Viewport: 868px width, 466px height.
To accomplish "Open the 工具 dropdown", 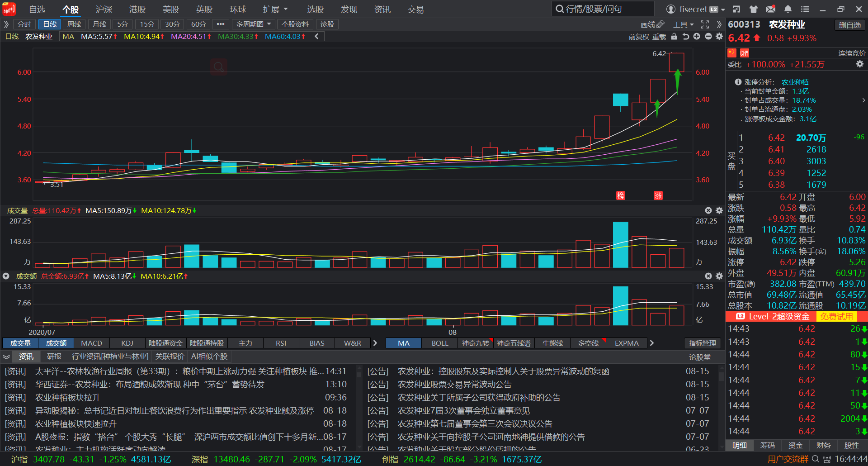I will 683,24.
